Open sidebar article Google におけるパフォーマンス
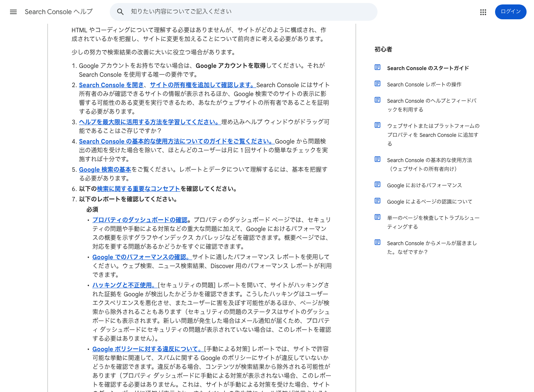The width and height of the screenshot is (534, 392). [425, 185]
